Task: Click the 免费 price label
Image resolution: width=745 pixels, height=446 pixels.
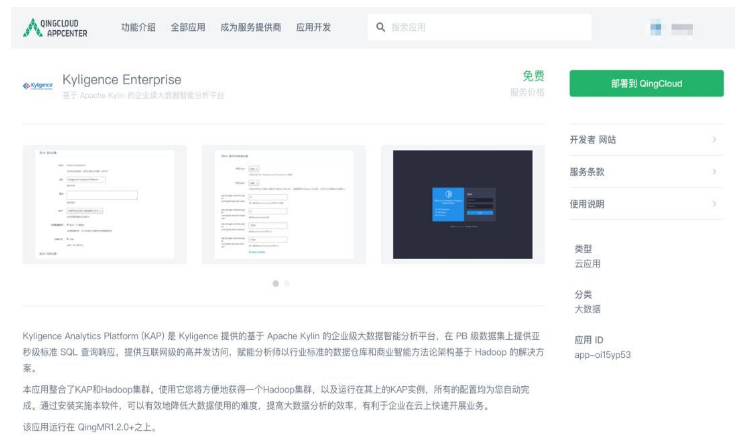Action: click(x=533, y=76)
